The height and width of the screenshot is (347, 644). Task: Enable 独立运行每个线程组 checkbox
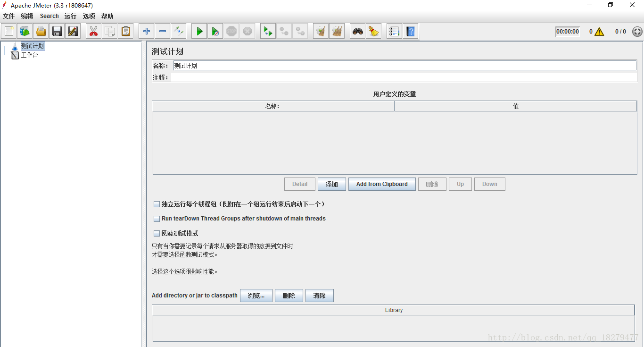[157, 204]
